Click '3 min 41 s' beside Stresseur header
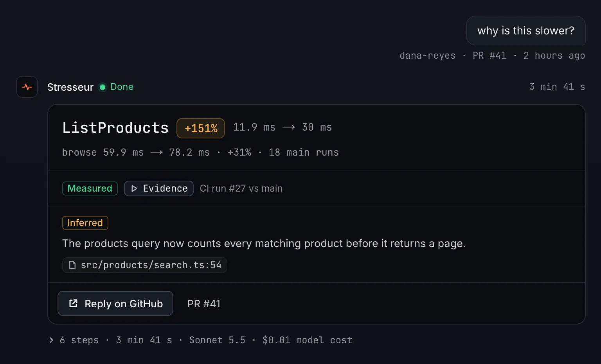 (557, 87)
